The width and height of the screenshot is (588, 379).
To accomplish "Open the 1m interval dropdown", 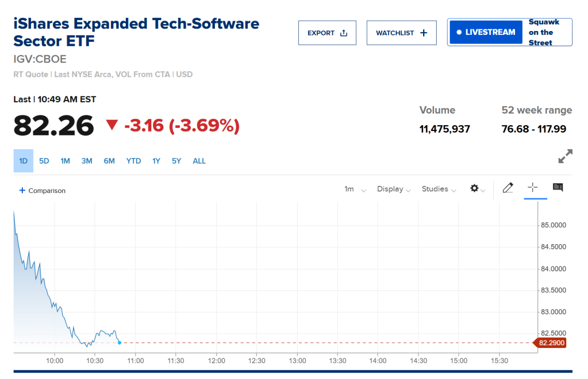I will tap(355, 189).
